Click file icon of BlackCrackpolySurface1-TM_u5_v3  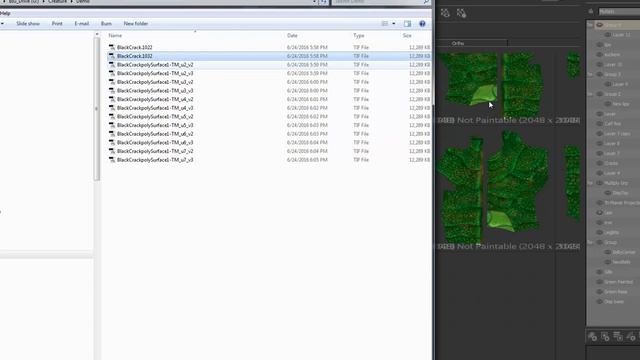point(112,125)
